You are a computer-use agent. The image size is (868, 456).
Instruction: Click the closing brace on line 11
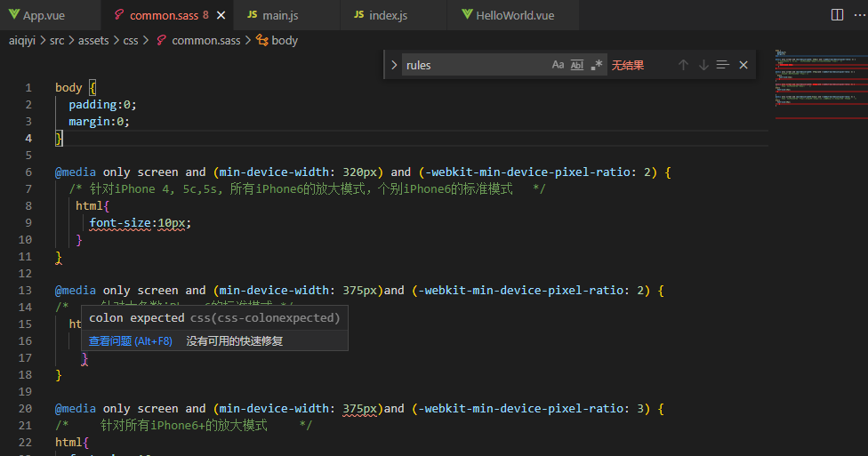[x=59, y=257]
